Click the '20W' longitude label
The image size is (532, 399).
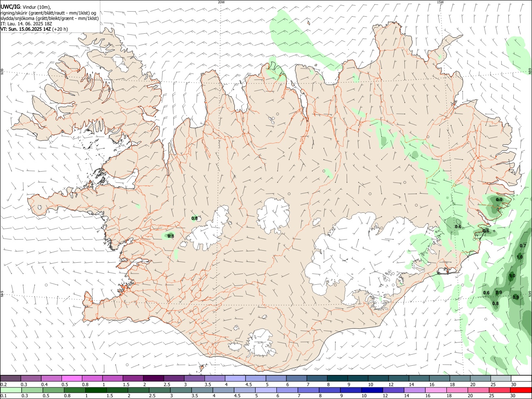pyautogui.click(x=221, y=2)
